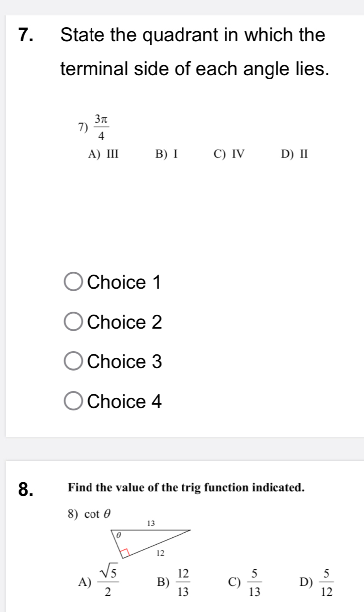Select the Choice 2 radio button
The width and height of the screenshot is (364, 612).
[x=74, y=322]
